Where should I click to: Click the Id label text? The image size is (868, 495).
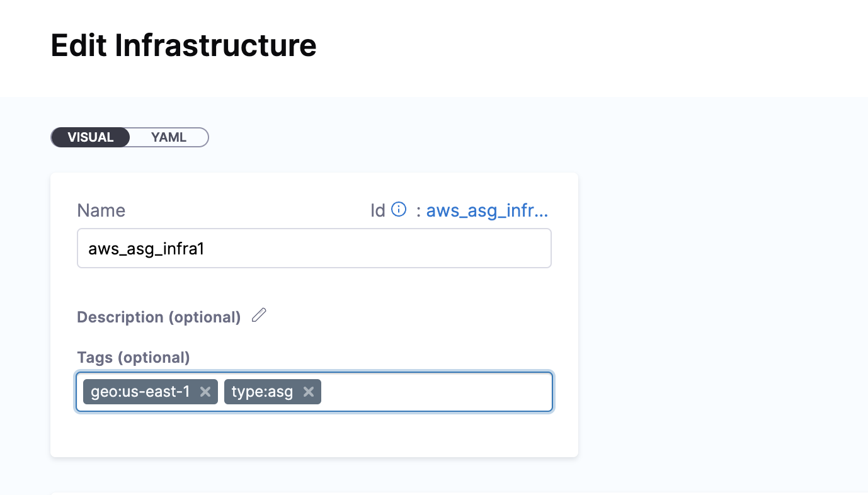(377, 210)
